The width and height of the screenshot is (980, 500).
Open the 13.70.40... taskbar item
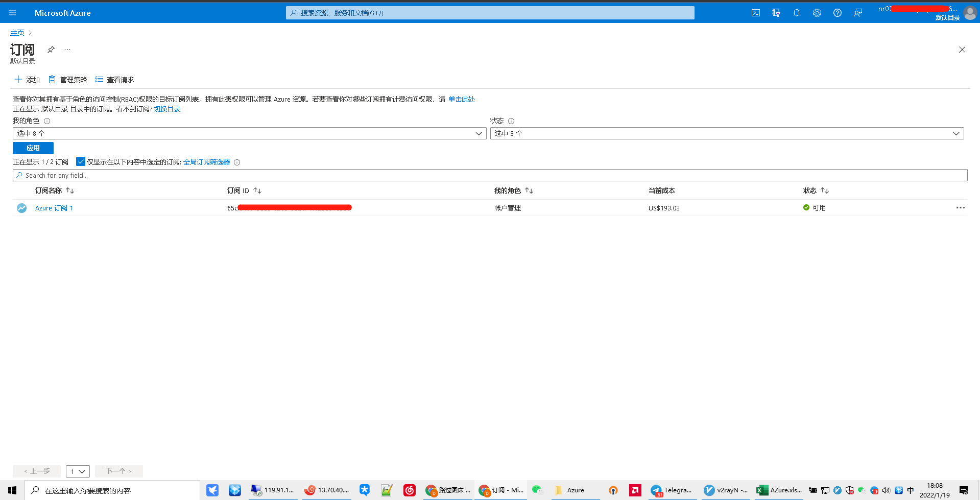point(326,490)
